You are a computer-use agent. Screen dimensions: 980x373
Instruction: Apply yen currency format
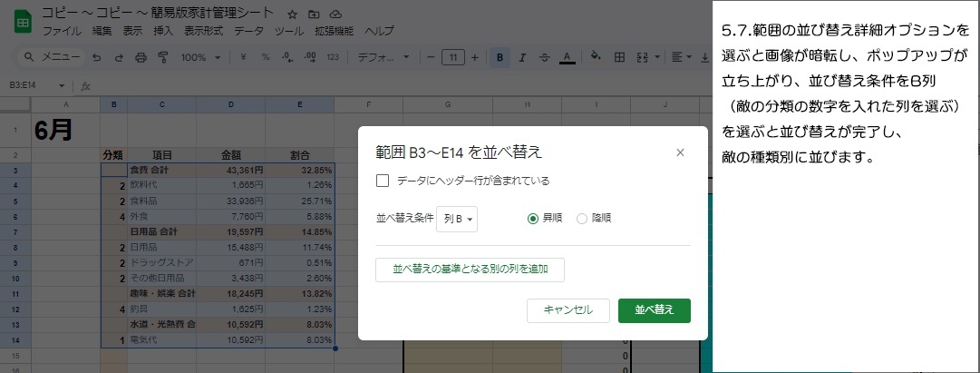[243, 57]
